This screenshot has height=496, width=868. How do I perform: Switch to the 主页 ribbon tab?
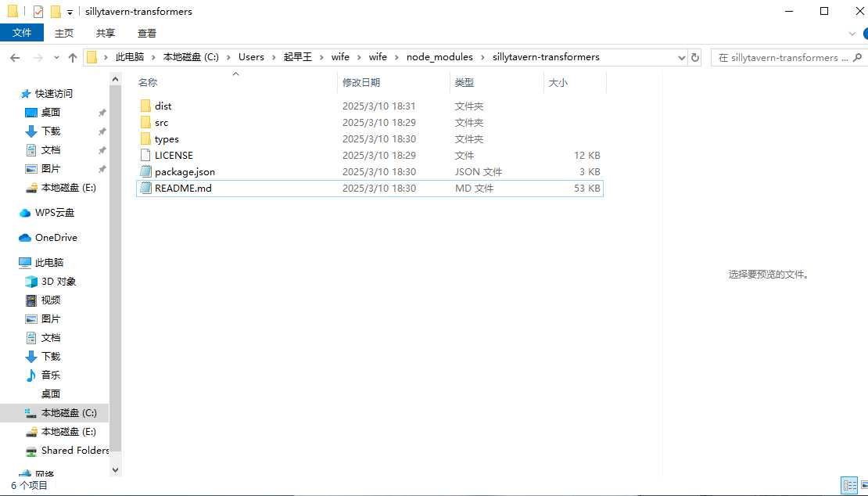pos(64,33)
